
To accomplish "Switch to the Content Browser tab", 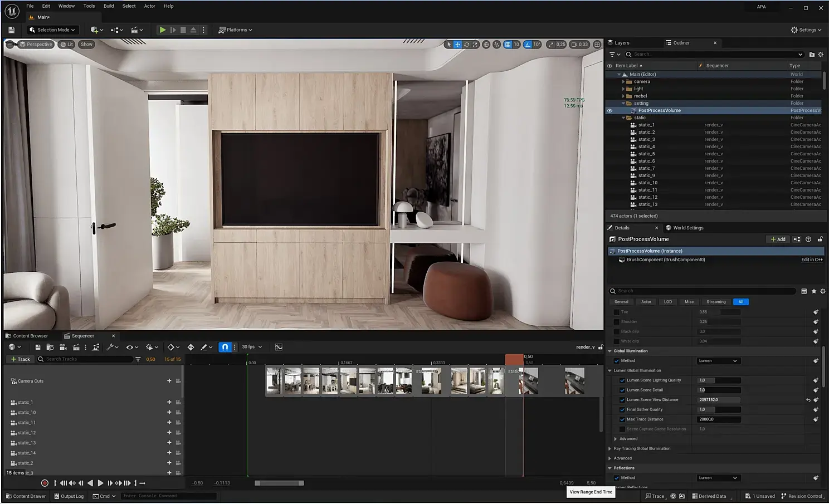I will 30,336.
